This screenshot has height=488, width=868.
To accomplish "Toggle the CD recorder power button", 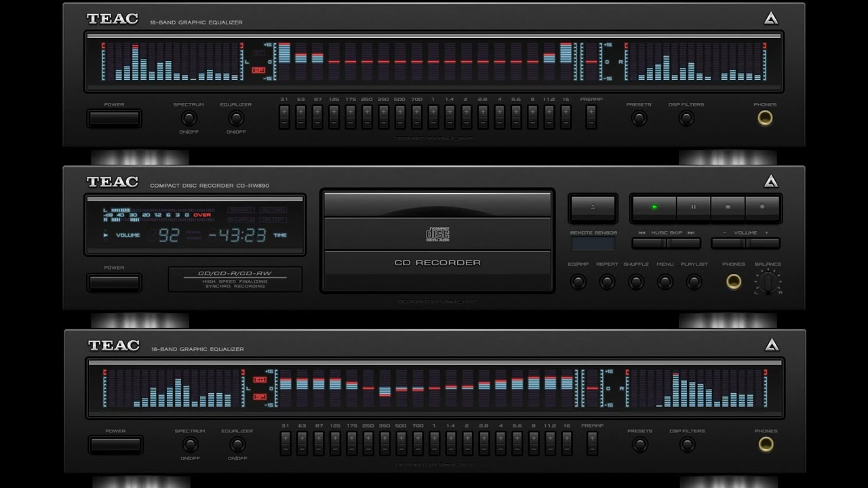I will pyautogui.click(x=114, y=282).
